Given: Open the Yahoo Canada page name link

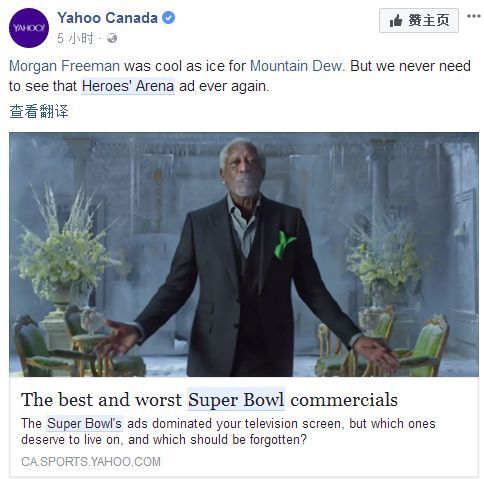Looking at the screenshot, I should [107, 18].
